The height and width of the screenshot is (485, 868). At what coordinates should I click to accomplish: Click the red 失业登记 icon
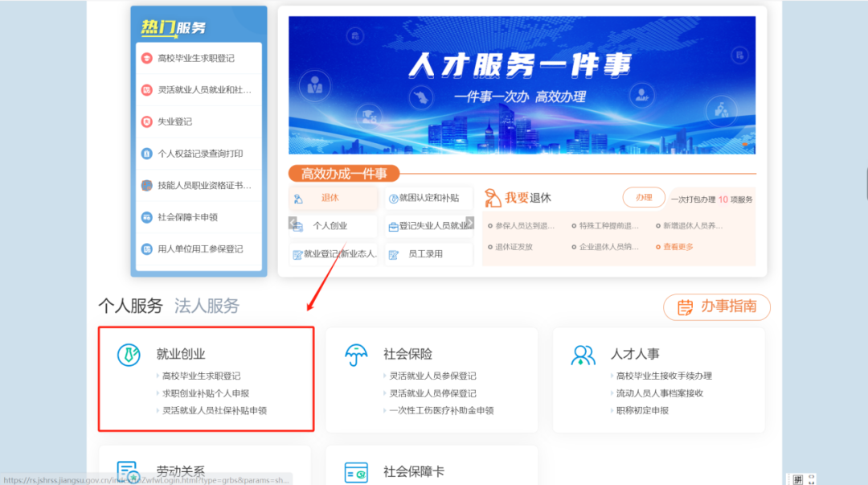click(146, 121)
